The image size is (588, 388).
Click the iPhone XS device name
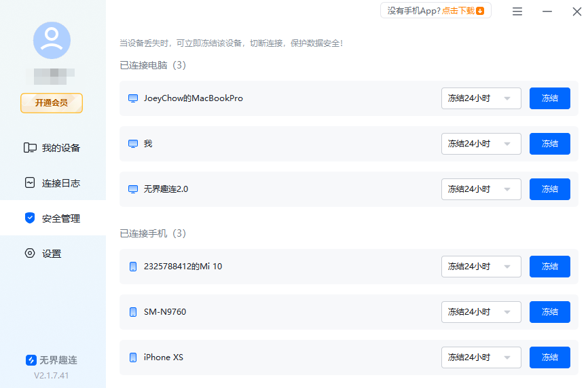tap(164, 357)
